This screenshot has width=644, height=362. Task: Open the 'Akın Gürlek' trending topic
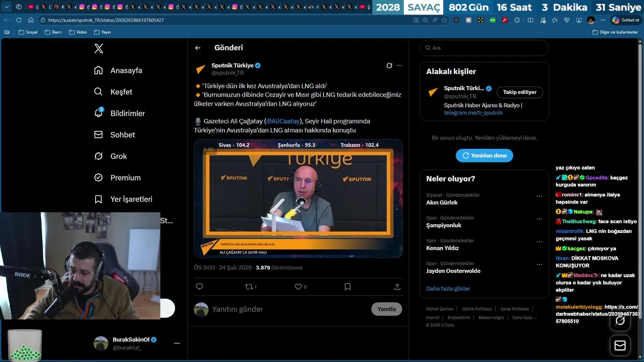442,202
